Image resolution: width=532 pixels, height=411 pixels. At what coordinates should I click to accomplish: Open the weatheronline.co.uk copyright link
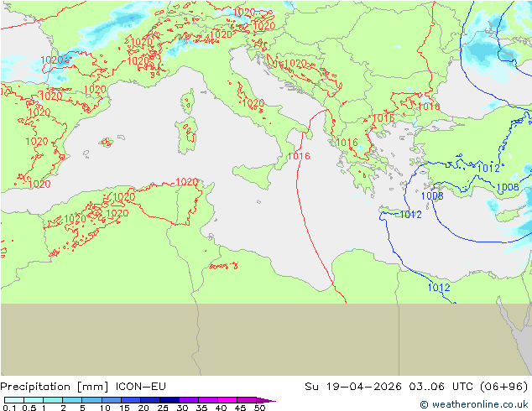click(x=474, y=404)
